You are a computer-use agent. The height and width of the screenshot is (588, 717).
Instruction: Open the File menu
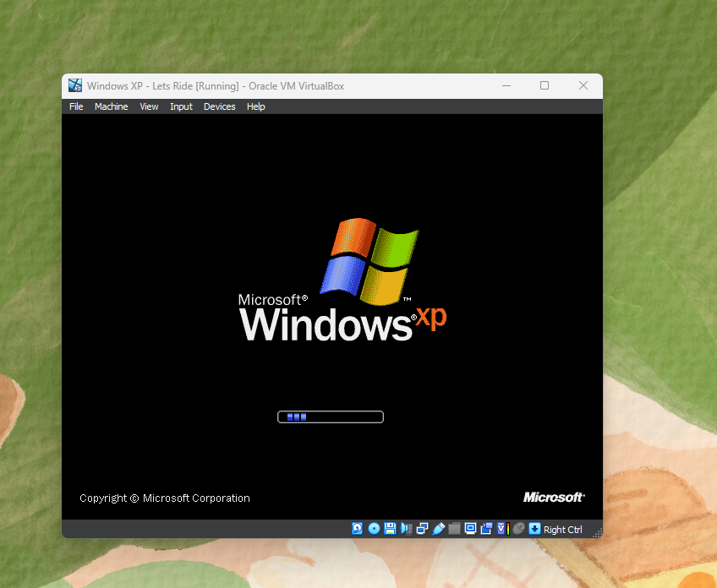click(76, 106)
